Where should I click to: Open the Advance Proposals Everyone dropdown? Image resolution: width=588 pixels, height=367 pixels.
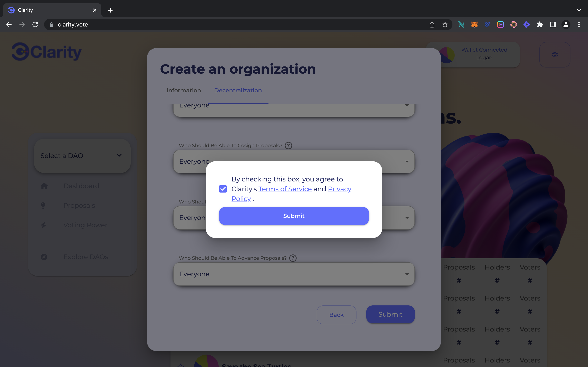[294, 274]
